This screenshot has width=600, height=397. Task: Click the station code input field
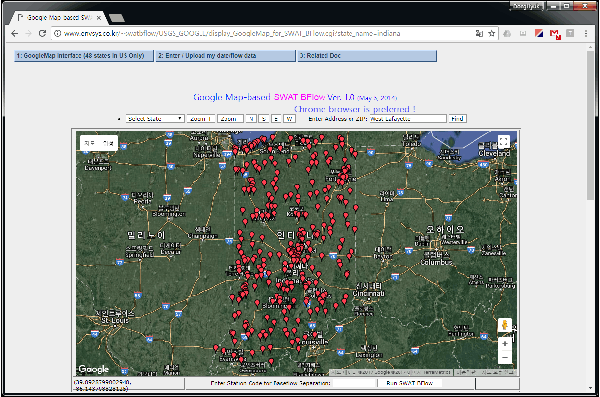coord(354,383)
